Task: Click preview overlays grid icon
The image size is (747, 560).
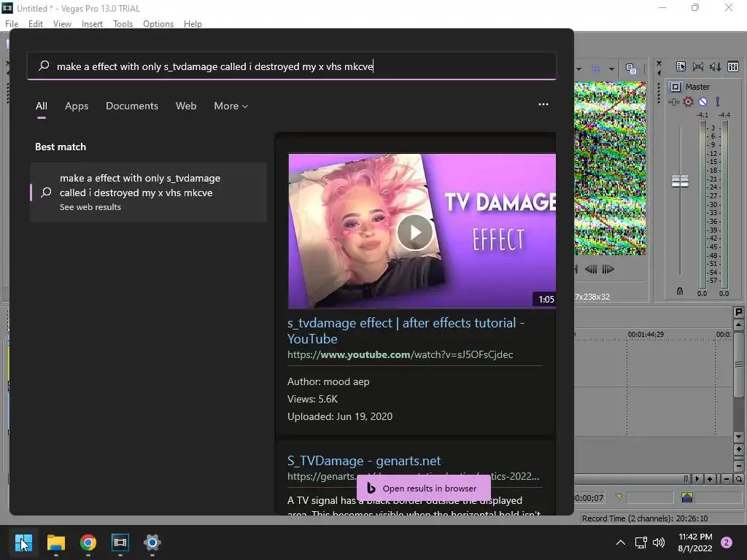Action: [x=595, y=69]
